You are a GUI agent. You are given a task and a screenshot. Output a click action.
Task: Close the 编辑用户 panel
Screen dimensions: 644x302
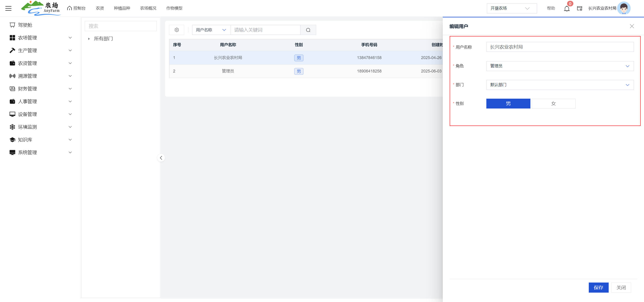tap(632, 26)
